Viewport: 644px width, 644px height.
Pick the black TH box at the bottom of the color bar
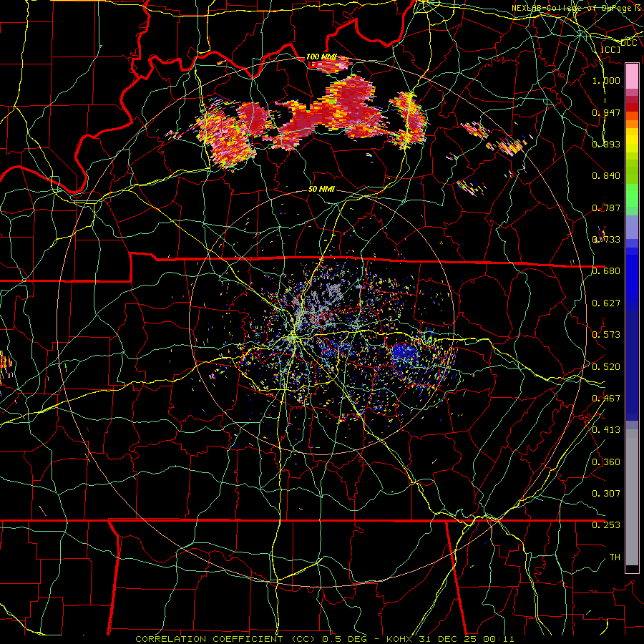click(632, 569)
